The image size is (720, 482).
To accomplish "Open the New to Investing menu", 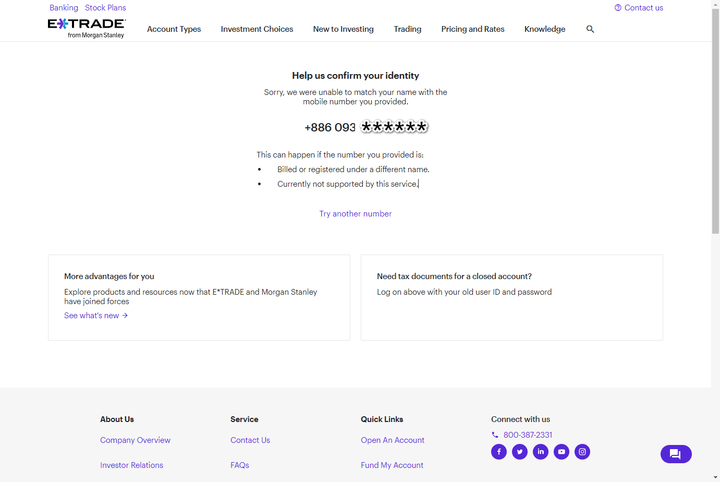I will point(343,29).
